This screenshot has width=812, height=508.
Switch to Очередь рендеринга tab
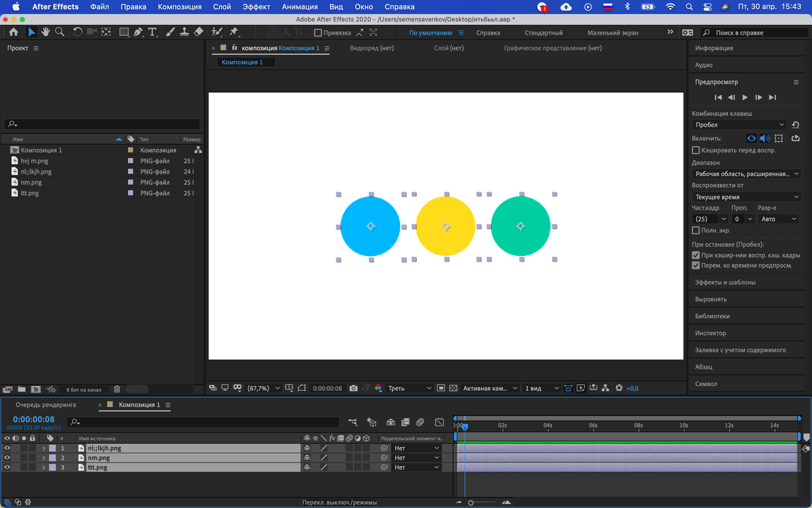(46, 404)
